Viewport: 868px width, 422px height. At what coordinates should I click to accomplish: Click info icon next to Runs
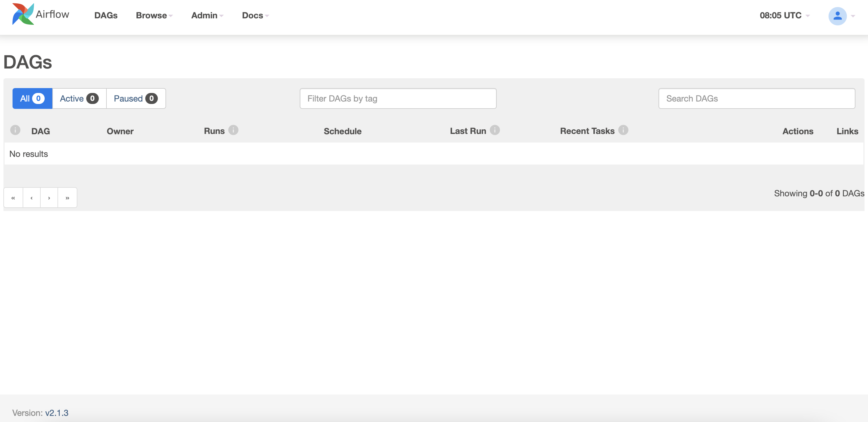tap(233, 130)
